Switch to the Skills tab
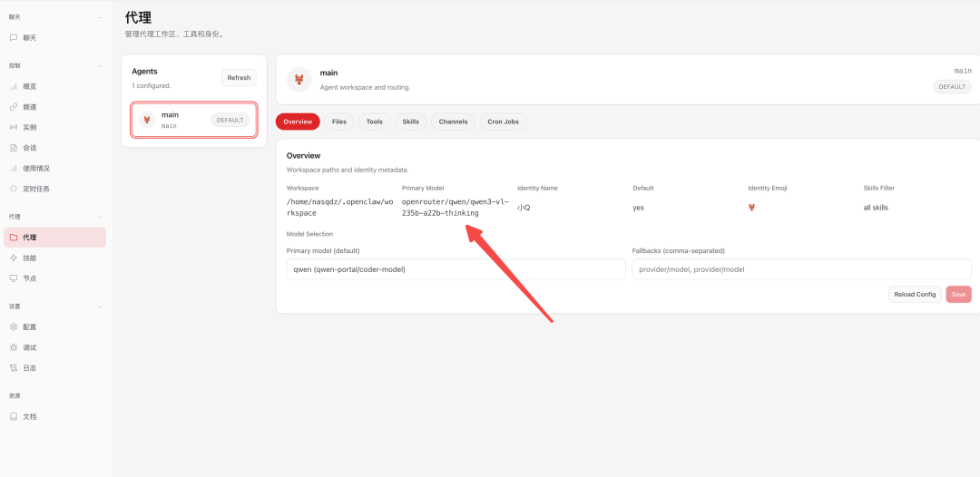 click(x=410, y=122)
